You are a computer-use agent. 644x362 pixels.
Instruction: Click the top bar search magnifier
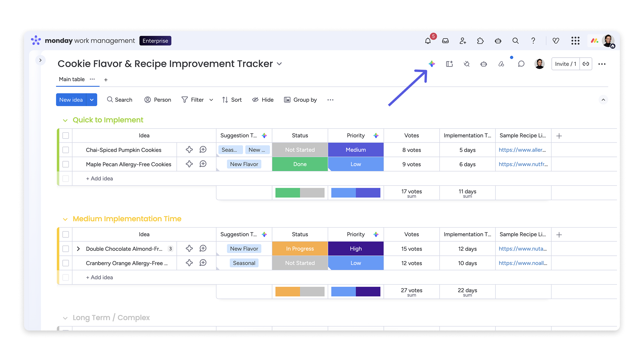click(516, 41)
